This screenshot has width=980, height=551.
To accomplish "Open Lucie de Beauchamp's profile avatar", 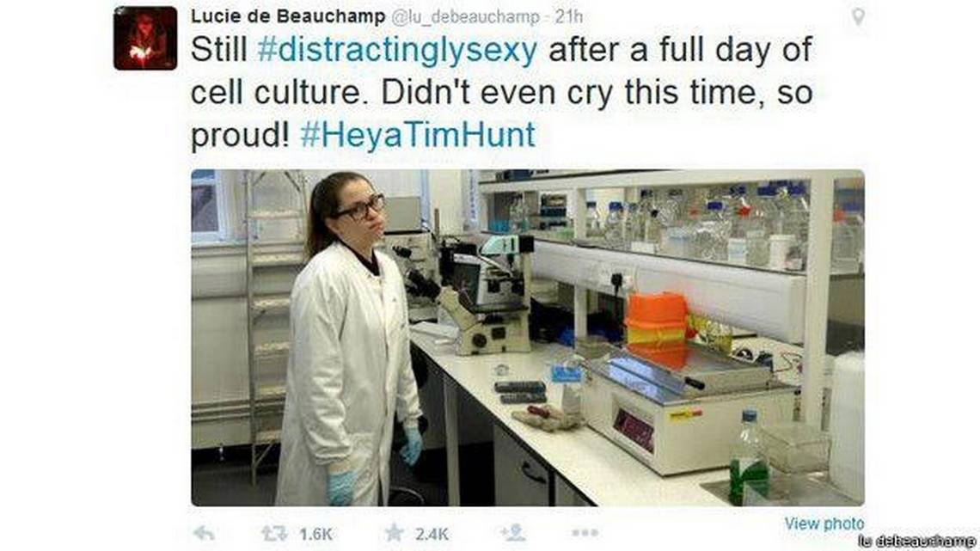I will 145,38.
